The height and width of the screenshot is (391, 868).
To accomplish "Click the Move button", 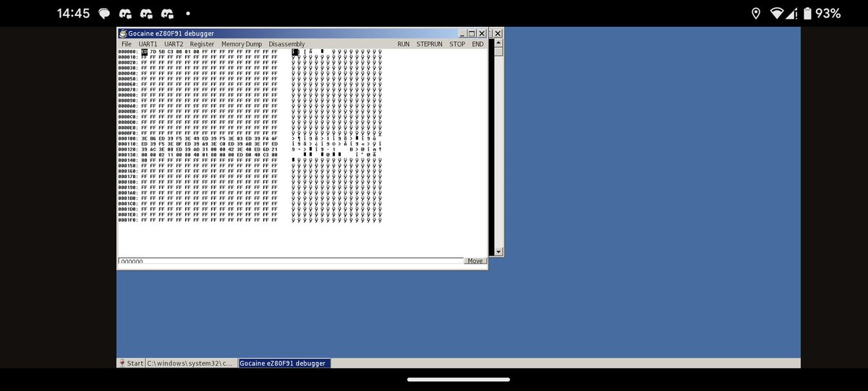I will [x=475, y=261].
